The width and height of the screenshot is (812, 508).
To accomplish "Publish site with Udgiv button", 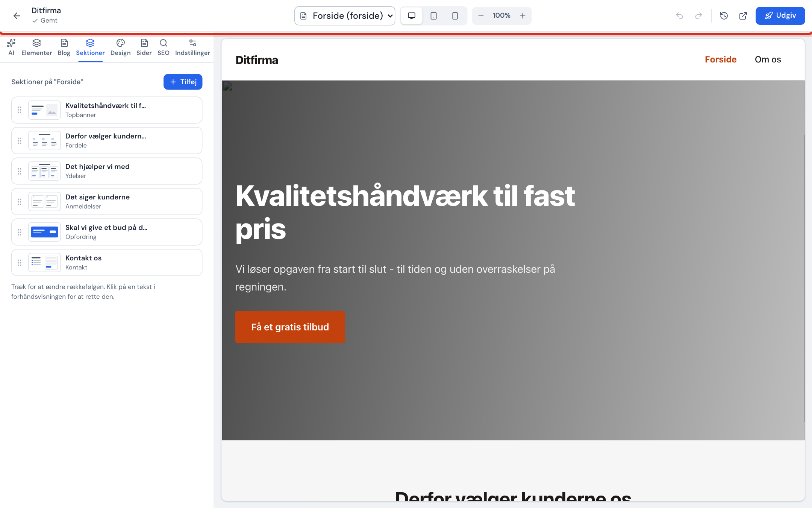I will pos(780,16).
